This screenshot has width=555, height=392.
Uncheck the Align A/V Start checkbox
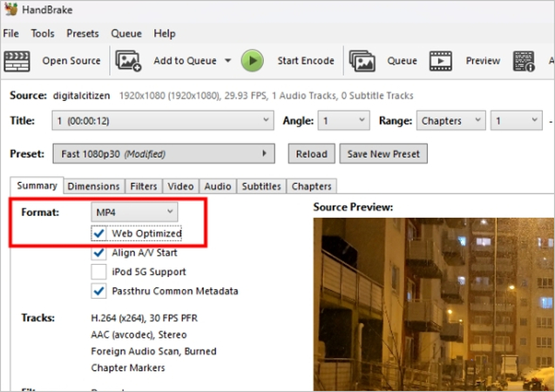[98, 253]
